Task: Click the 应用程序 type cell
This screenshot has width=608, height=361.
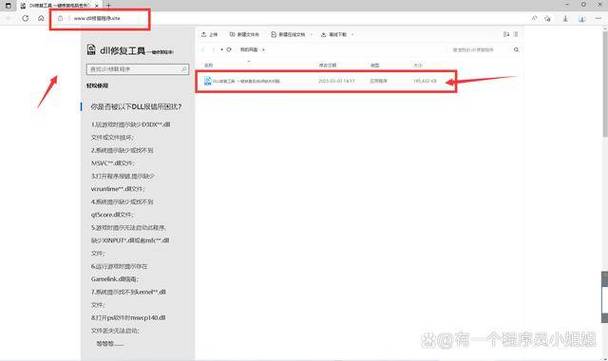Action: (378, 81)
